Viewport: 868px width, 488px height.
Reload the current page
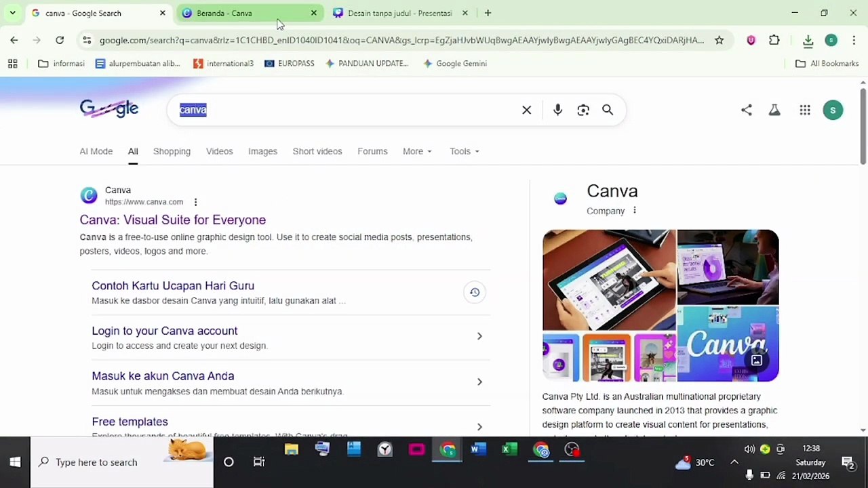[60, 40]
